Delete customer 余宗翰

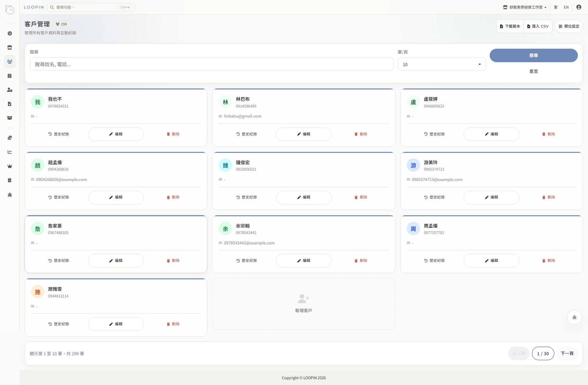coord(361,261)
